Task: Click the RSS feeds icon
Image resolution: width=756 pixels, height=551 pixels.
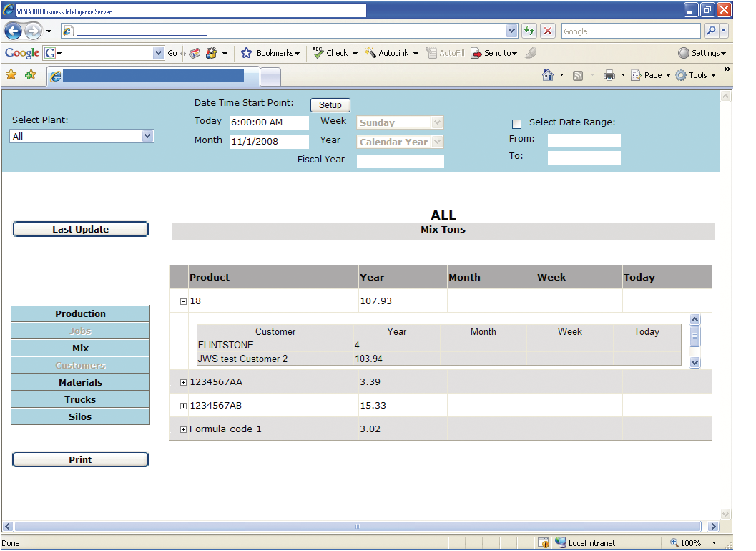Action: (x=578, y=75)
